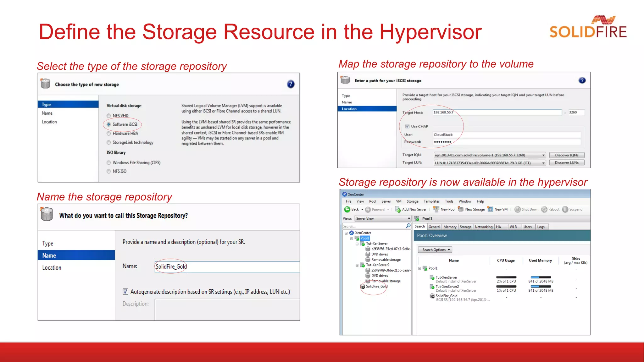Image resolution: width=644 pixels, height=362 pixels.
Task: Open the File menu in XenCenter
Action: click(348, 201)
